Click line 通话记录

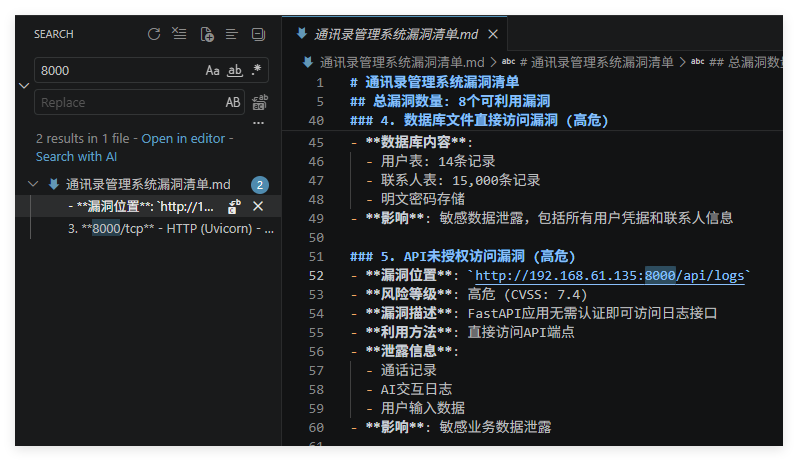coord(402,370)
